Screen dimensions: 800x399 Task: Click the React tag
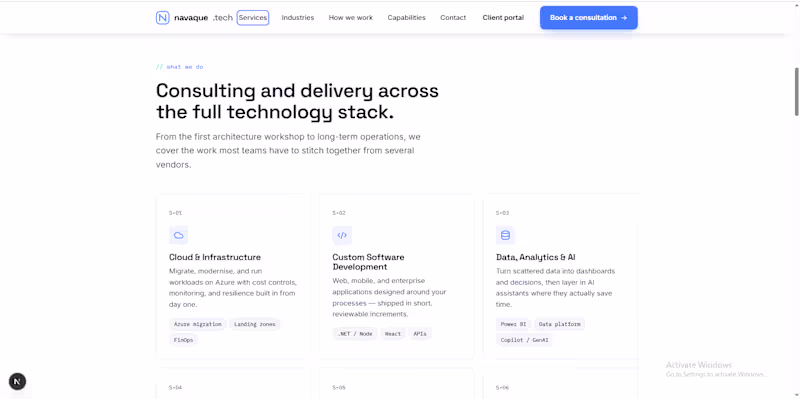click(393, 334)
